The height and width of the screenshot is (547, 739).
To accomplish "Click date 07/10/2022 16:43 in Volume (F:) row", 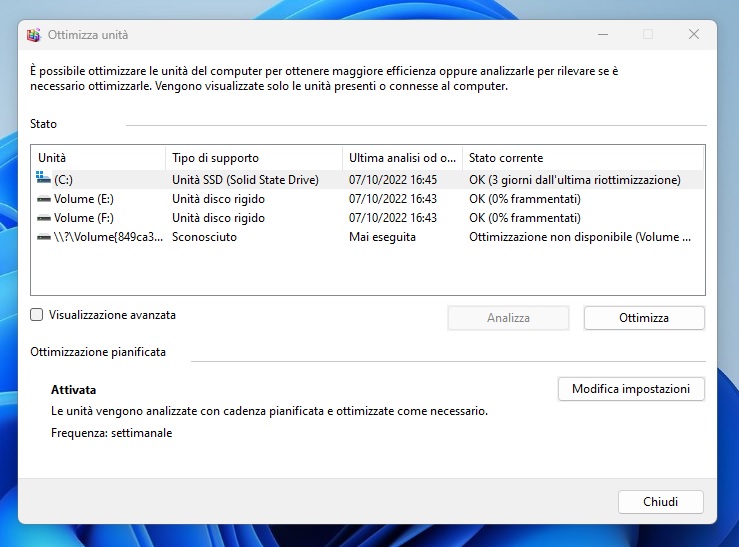I will click(x=393, y=218).
